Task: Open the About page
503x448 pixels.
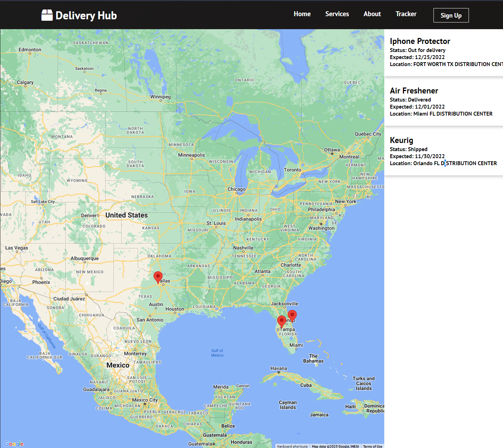Action: coord(372,14)
